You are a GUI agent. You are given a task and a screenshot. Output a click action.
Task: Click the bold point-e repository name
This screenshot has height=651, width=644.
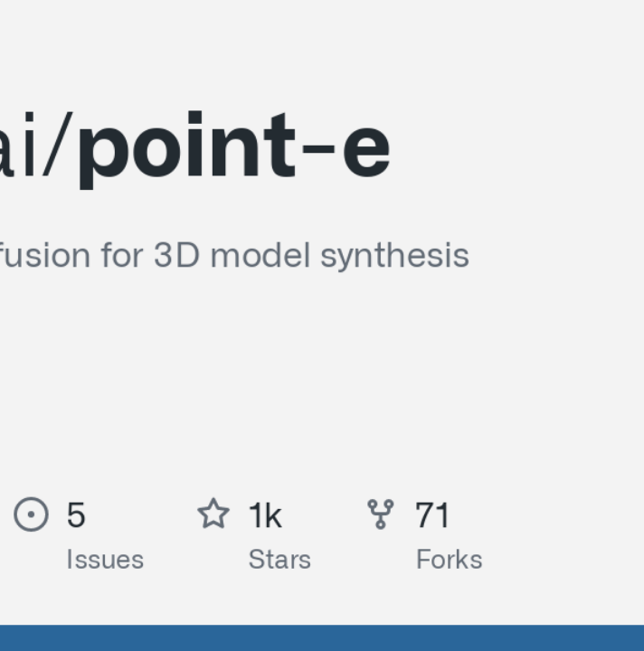pyautogui.click(x=235, y=149)
